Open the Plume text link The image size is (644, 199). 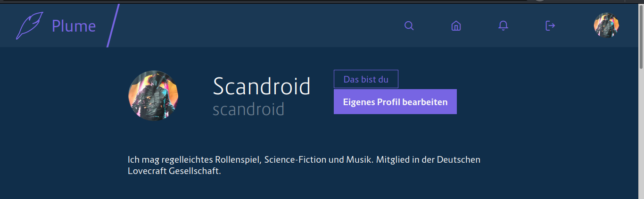tap(74, 26)
